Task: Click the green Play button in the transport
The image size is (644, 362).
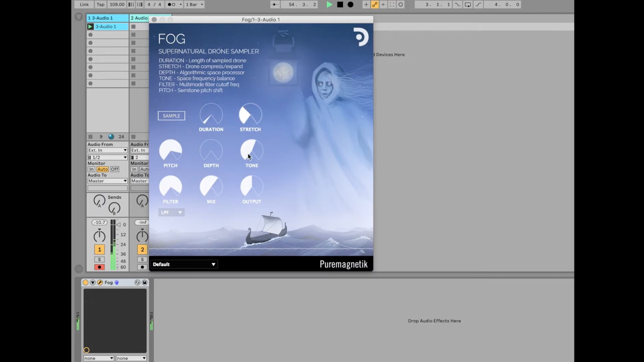Action: [x=329, y=4]
